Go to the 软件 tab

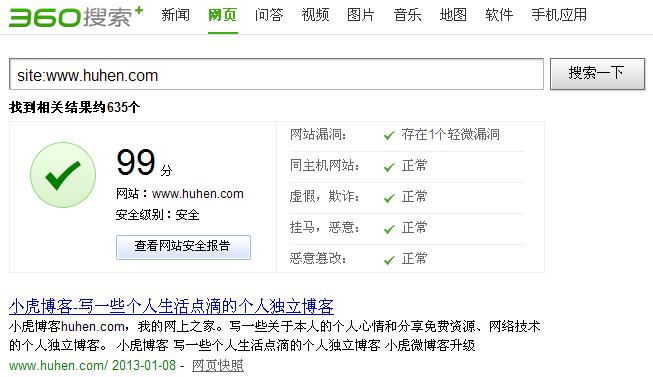(x=499, y=15)
